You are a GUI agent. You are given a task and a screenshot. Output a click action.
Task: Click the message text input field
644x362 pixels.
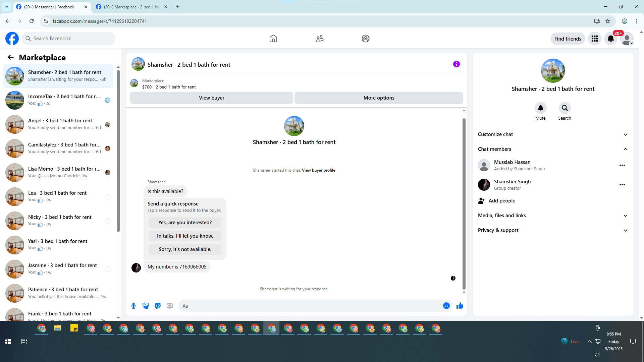(310, 306)
